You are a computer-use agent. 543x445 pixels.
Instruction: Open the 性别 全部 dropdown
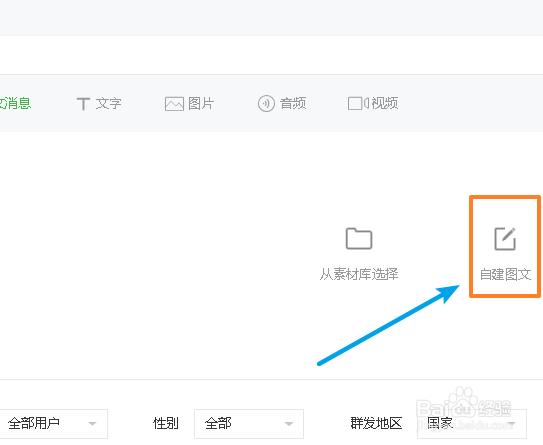click(249, 424)
